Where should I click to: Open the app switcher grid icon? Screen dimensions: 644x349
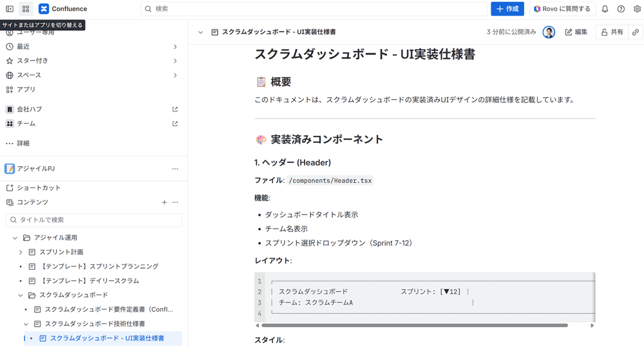26,8
